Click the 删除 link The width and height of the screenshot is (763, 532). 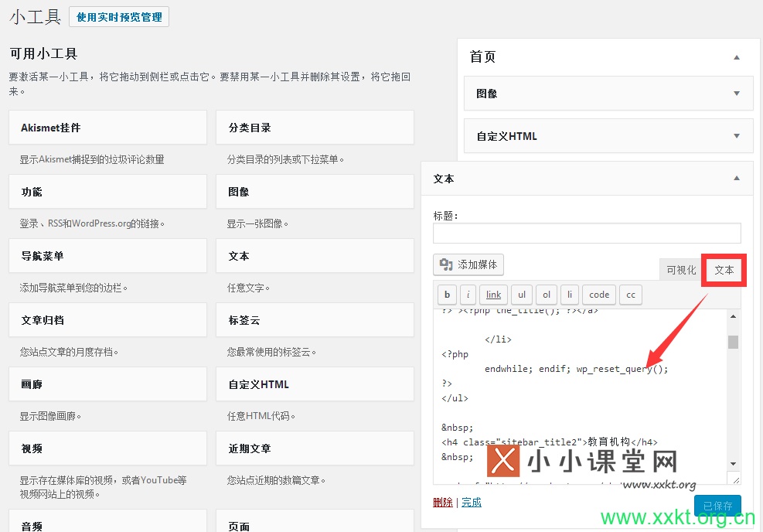click(x=443, y=503)
